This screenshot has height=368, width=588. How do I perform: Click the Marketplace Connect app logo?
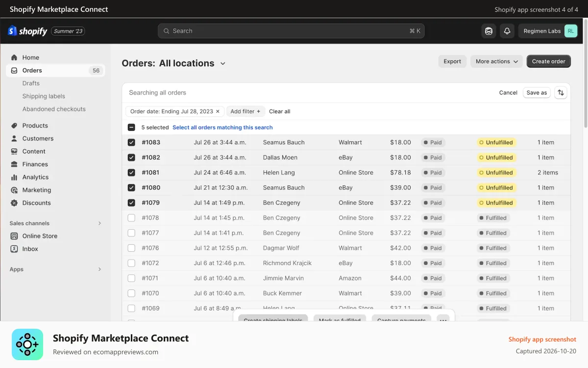click(27, 344)
